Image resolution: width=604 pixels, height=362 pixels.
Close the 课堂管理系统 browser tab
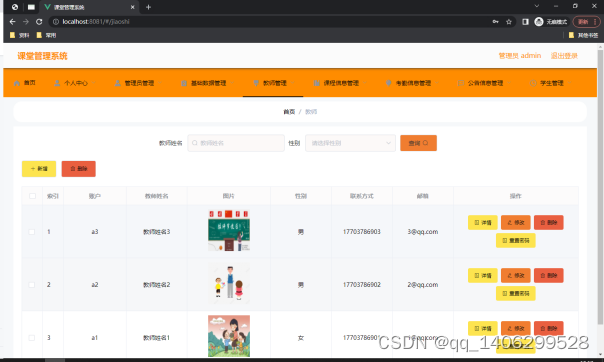point(133,7)
